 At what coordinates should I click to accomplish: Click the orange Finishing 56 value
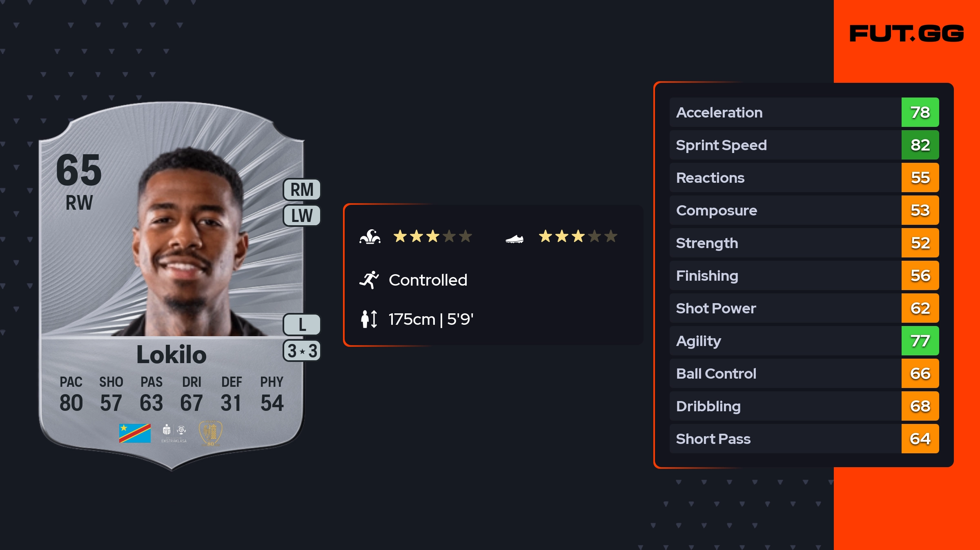[x=920, y=275]
